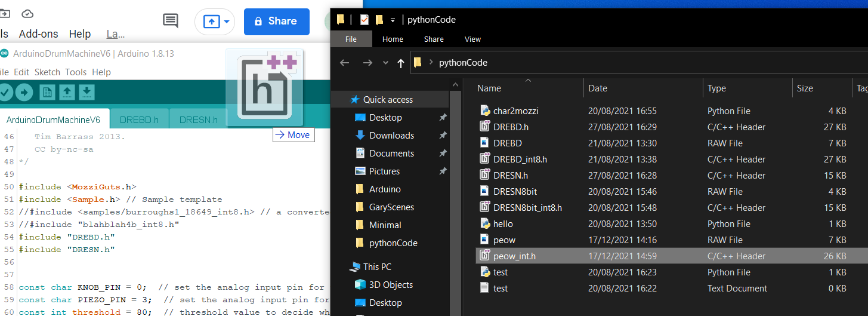Image resolution: width=868 pixels, height=316 pixels.
Task: Open the Arduino Edit menu
Action: (21, 72)
